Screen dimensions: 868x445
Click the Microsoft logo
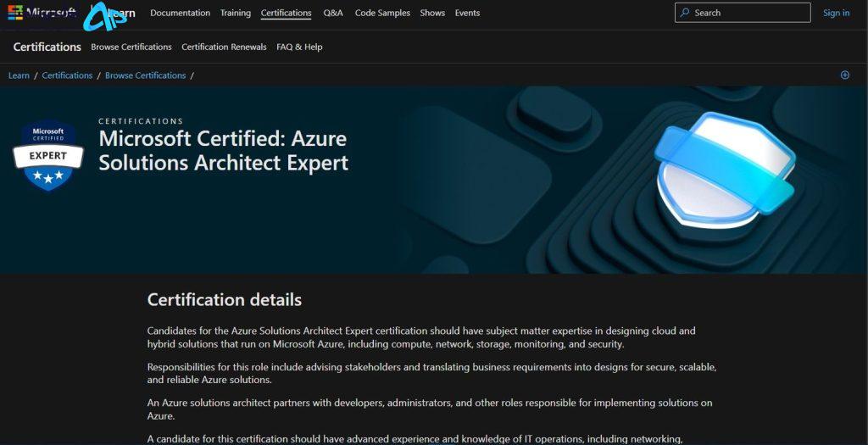(x=42, y=13)
